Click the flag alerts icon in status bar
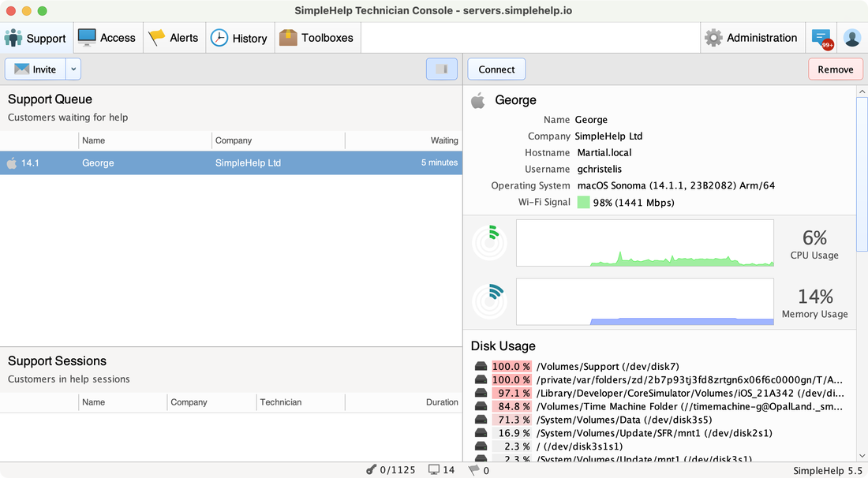868x478 pixels. pos(473,470)
